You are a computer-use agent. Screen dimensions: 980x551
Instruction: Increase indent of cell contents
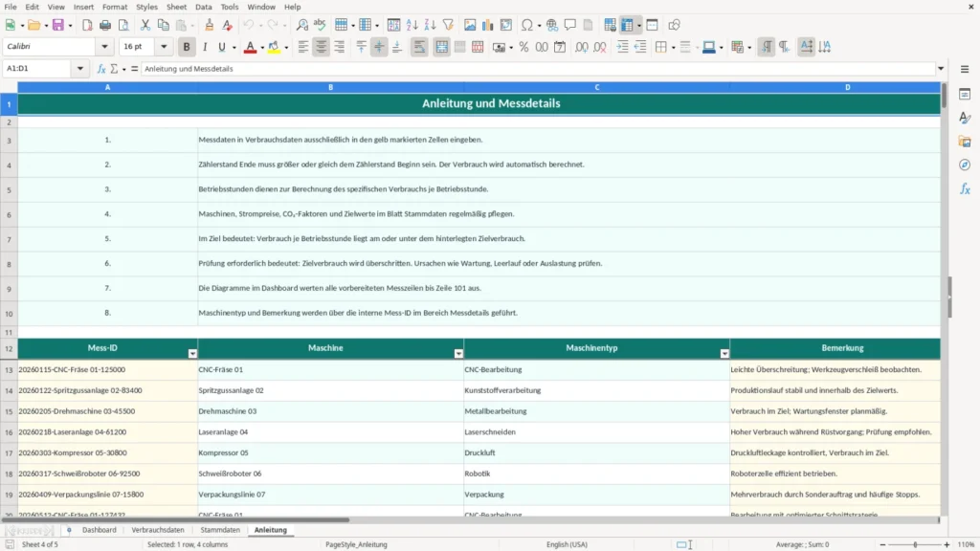click(x=622, y=47)
